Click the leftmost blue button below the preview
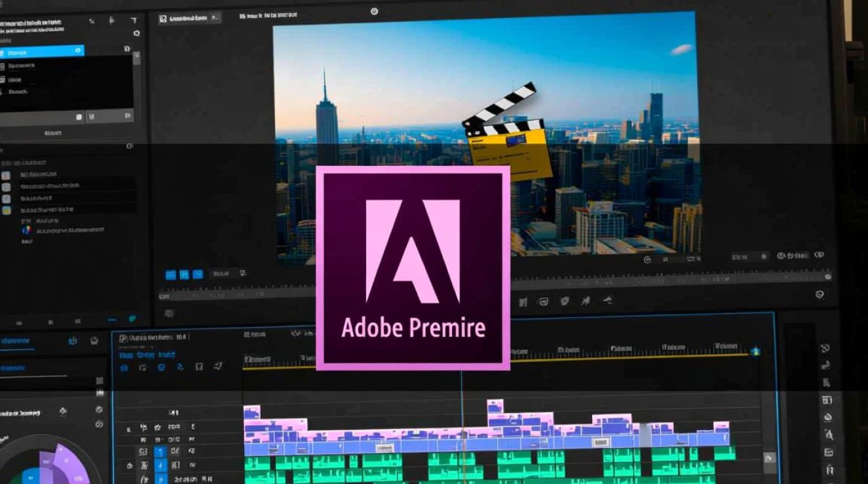Viewport: 868px width, 484px height. tap(170, 274)
